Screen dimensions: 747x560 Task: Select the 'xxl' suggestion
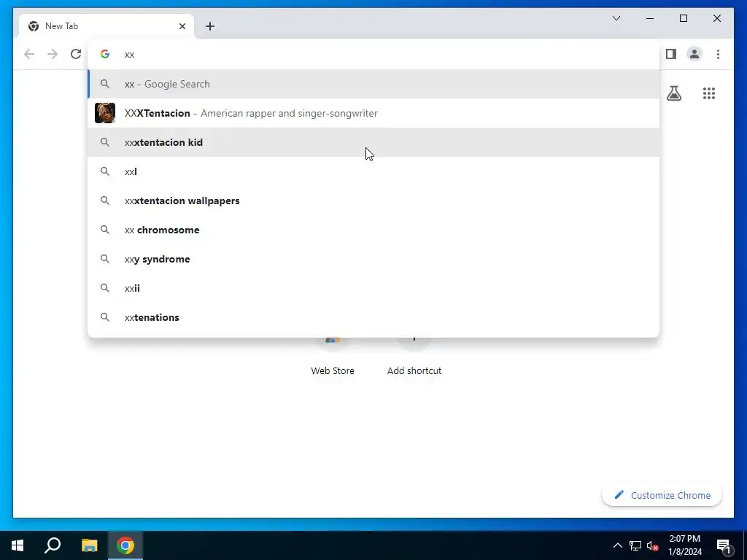coord(373,171)
